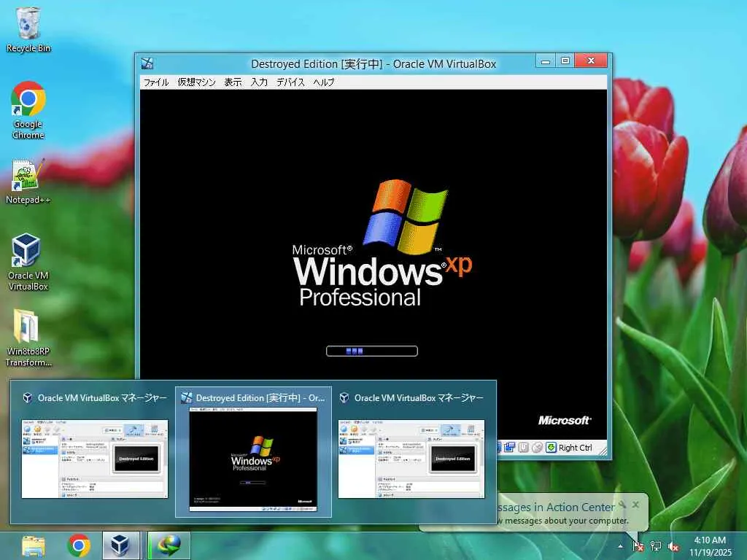Screen dimensions: 747x560
Task: Click the Windows XP boot progress bar
Action: [372, 351]
